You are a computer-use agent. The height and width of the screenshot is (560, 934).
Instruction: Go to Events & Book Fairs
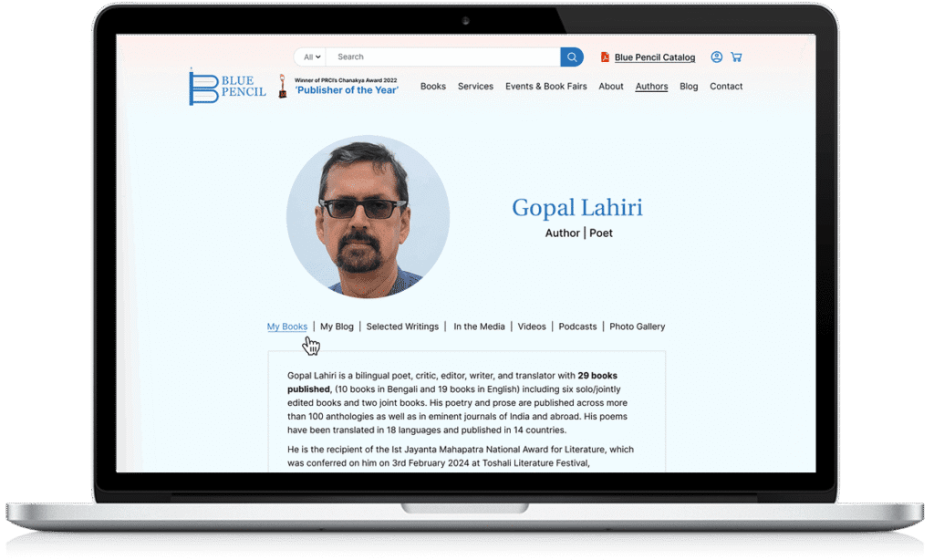546,87
